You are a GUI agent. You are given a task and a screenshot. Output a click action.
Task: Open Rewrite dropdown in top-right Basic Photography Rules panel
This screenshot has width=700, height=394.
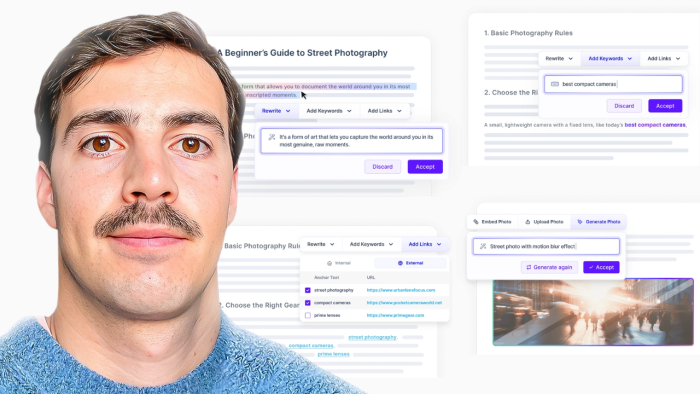pyautogui.click(x=559, y=58)
